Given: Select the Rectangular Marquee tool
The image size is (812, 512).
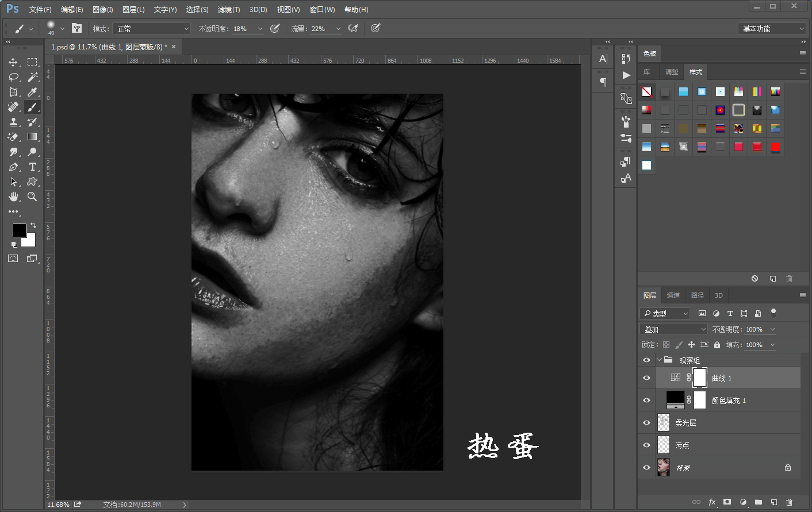Looking at the screenshot, I should tap(32, 62).
